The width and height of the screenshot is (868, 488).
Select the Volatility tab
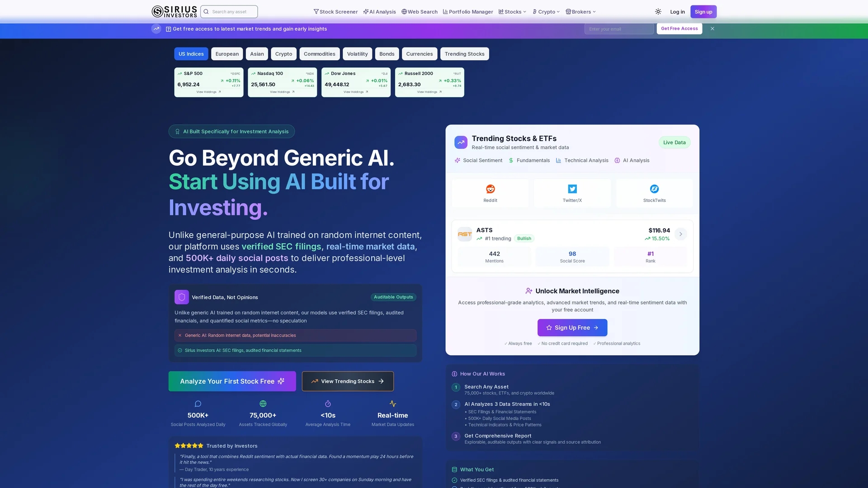click(x=358, y=54)
